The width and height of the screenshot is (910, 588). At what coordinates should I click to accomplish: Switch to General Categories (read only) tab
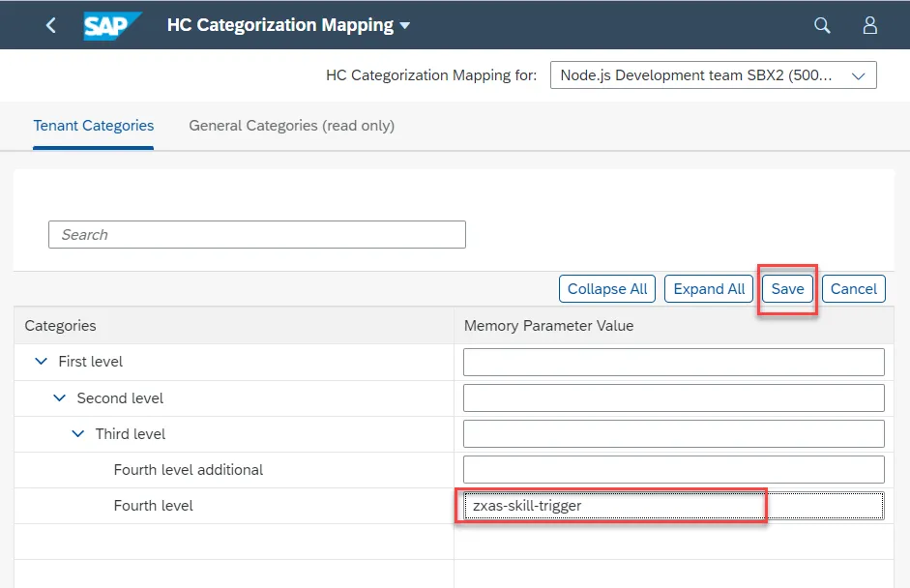pos(291,126)
